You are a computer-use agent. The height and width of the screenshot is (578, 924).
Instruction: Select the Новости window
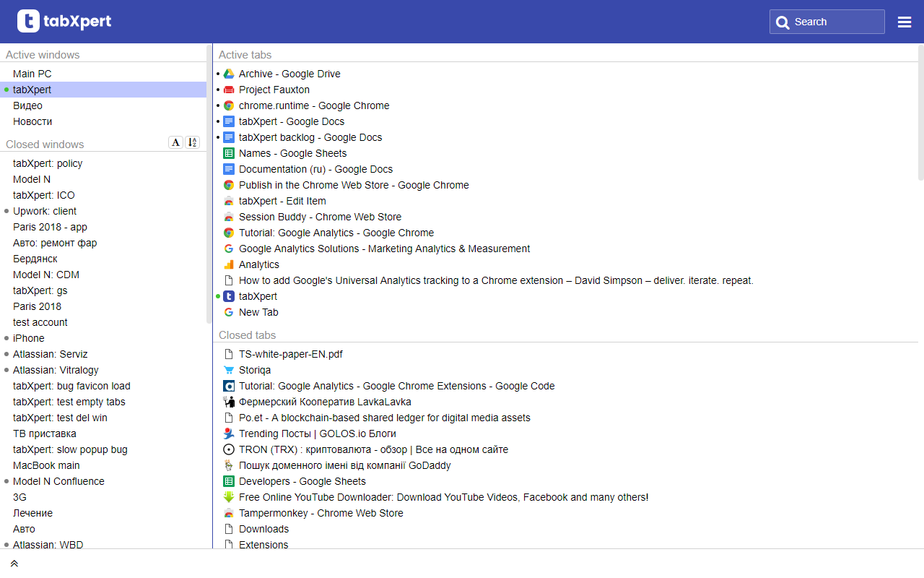103,121
